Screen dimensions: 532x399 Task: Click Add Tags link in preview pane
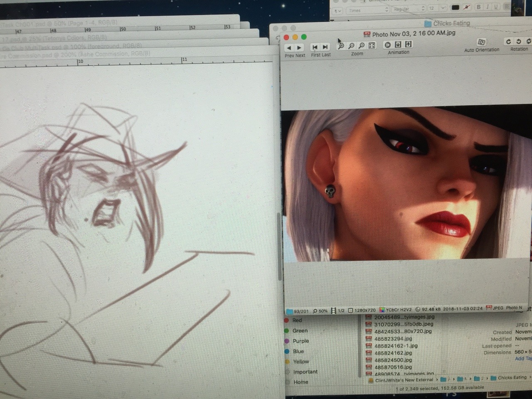tap(523, 359)
